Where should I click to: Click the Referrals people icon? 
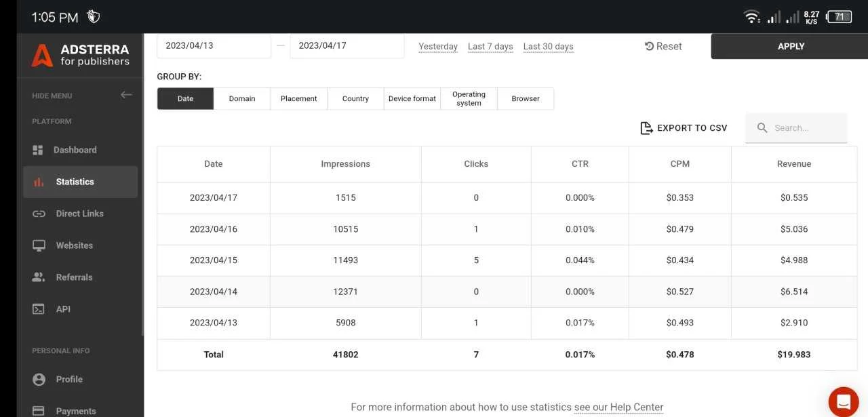click(39, 277)
